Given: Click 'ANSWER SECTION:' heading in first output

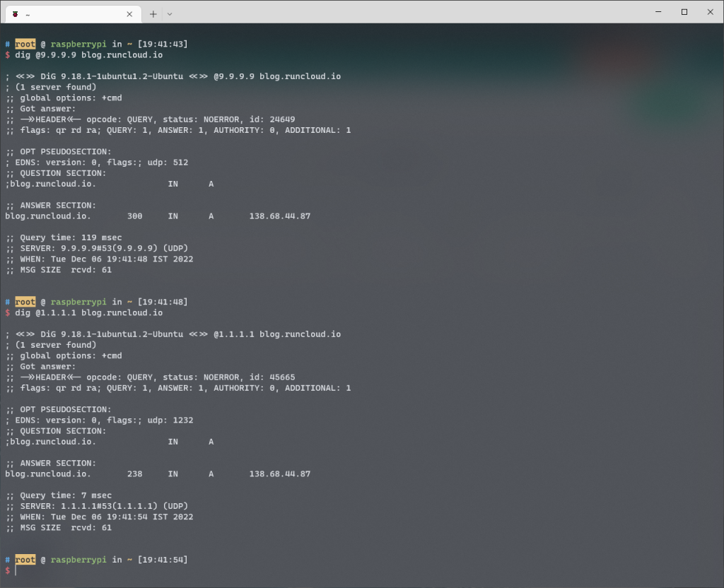Looking at the screenshot, I should (x=58, y=206).
